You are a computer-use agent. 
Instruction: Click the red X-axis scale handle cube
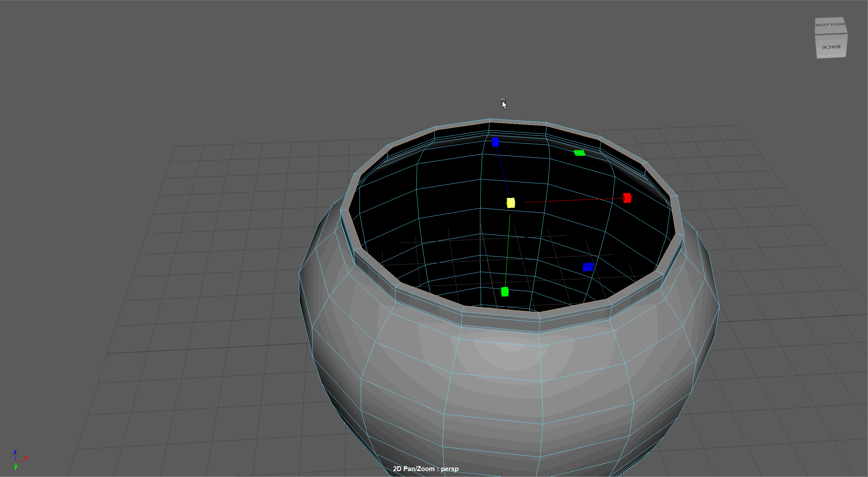pyautogui.click(x=627, y=198)
